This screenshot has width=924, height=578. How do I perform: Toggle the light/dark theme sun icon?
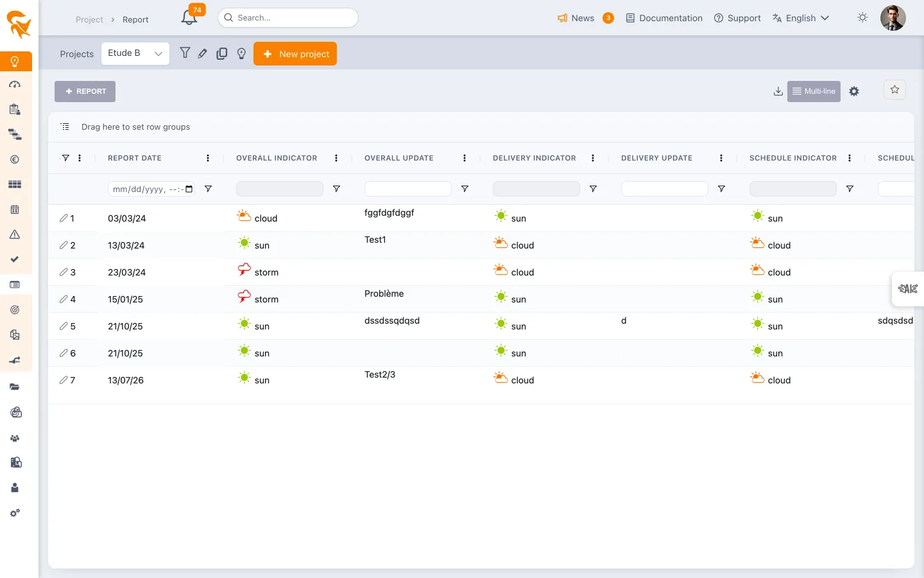click(862, 18)
